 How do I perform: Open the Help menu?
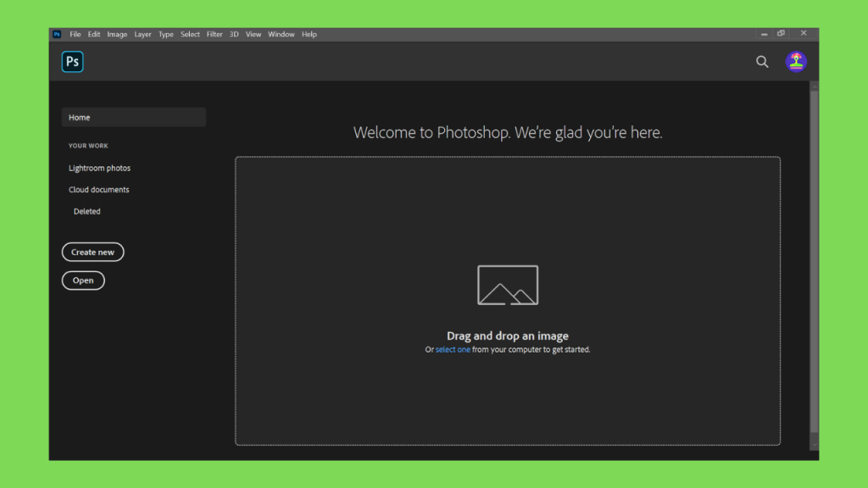click(309, 34)
